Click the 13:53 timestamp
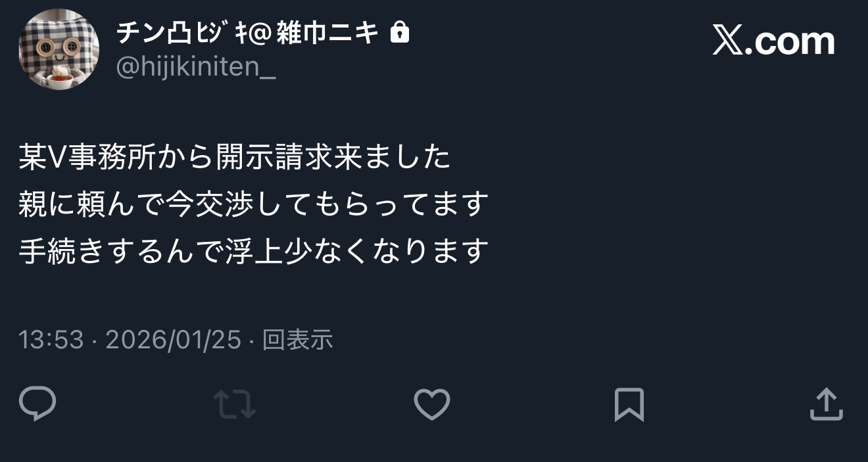Viewport: 868px width, 462px height. click(51, 340)
